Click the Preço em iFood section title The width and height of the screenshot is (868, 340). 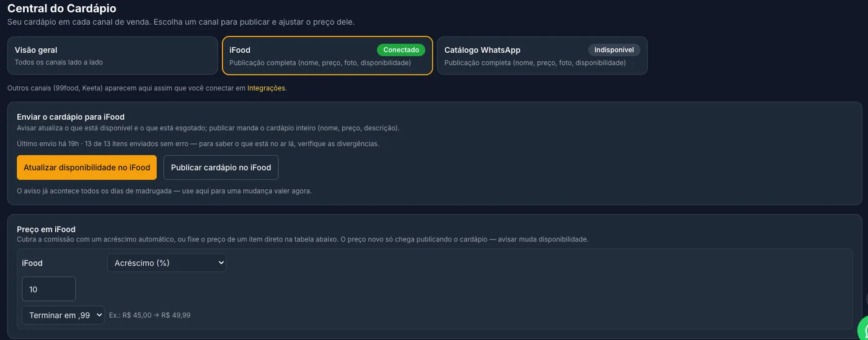[46, 229]
